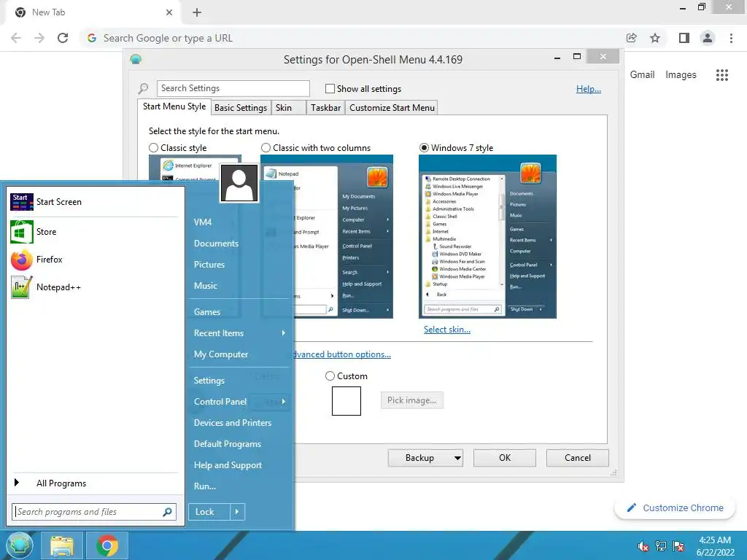Toggle Chrome's side panel icon
The image size is (747, 560).
pos(684,38)
